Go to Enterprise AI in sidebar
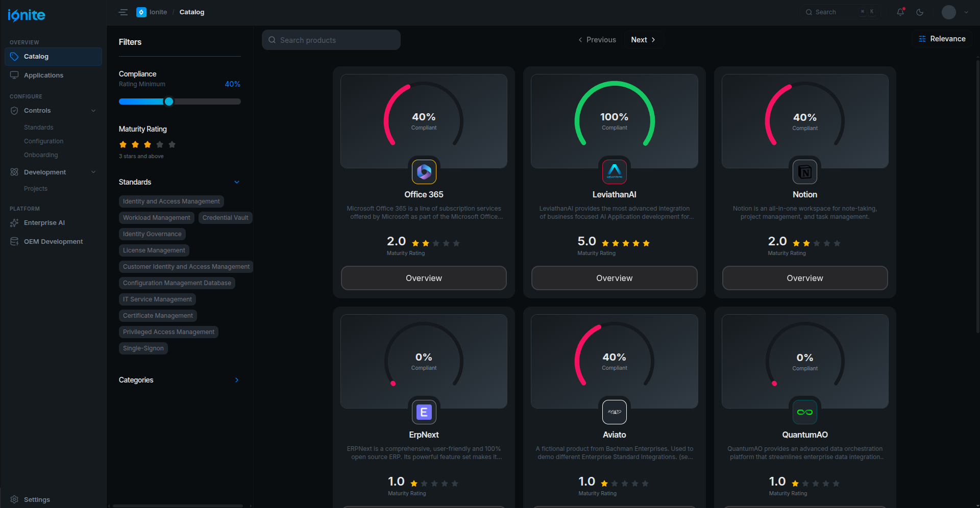Screen dimensions: 980x508 [44, 223]
